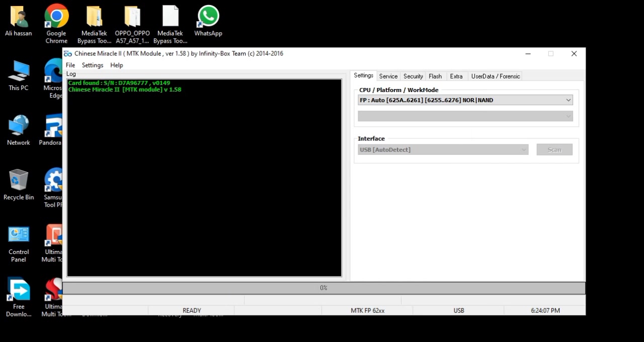Open the UserData / Forensic tab
This screenshot has height=342, width=644.
pos(496,76)
